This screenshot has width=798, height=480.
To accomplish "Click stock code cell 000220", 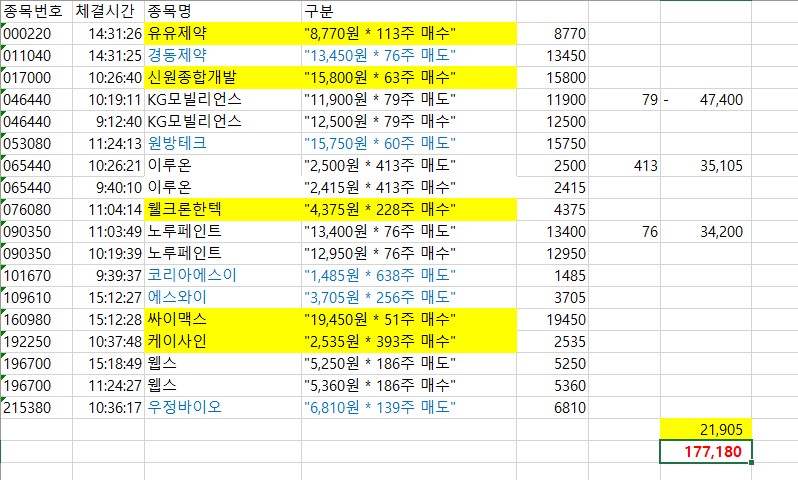I will point(37,34).
